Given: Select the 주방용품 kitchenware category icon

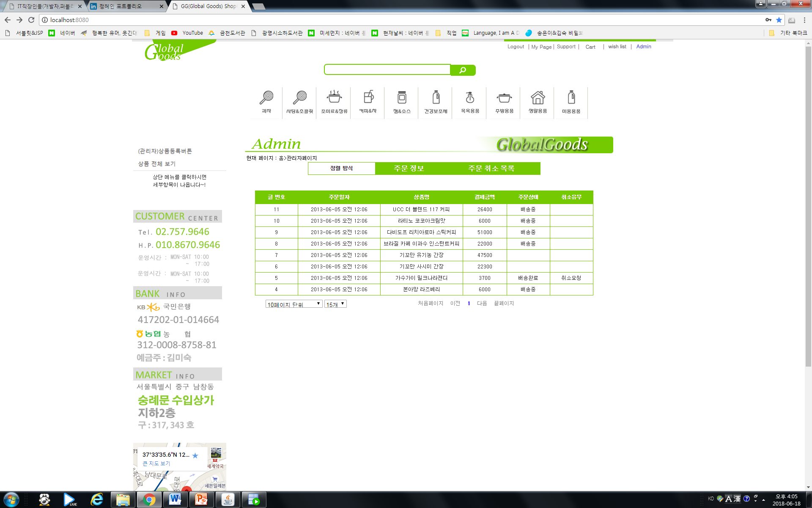Looking at the screenshot, I should [x=504, y=102].
